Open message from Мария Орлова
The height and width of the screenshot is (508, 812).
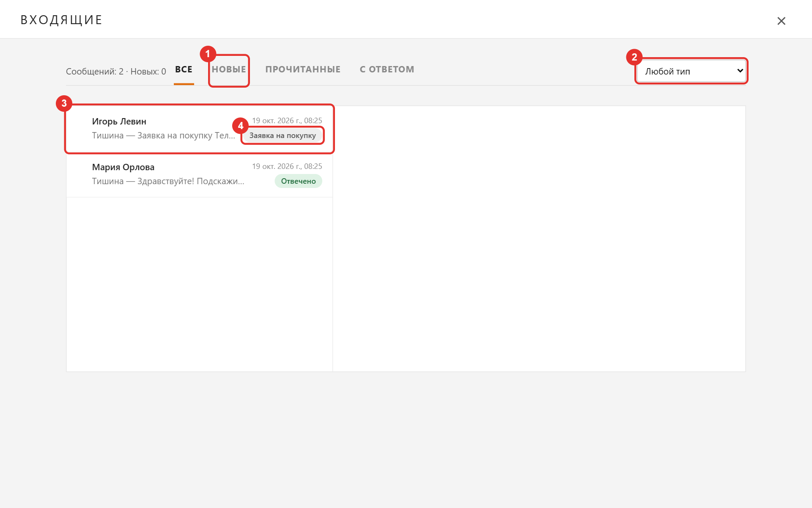pyautogui.click(x=200, y=174)
